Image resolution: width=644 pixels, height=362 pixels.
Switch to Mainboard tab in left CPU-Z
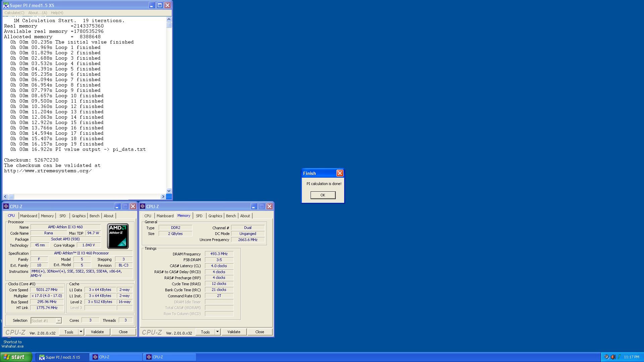pyautogui.click(x=29, y=216)
